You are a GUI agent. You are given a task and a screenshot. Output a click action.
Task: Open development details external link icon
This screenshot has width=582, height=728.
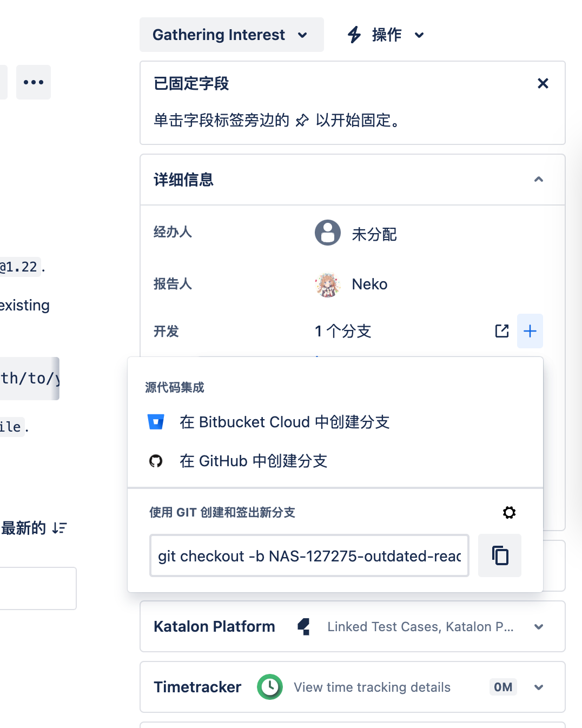click(502, 331)
